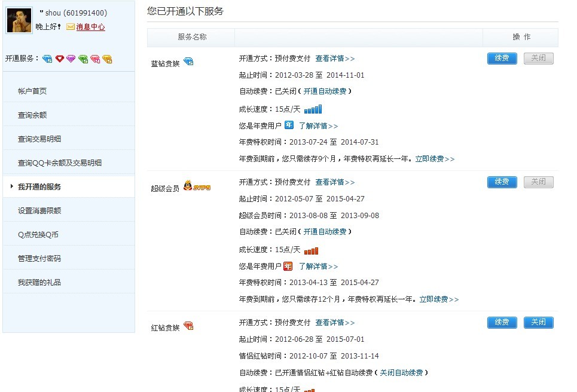Open 我获赠的礼品 in sidebar
Image resolution: width=577 pixels, height=392 pixels.
click(x=39, y=283)
